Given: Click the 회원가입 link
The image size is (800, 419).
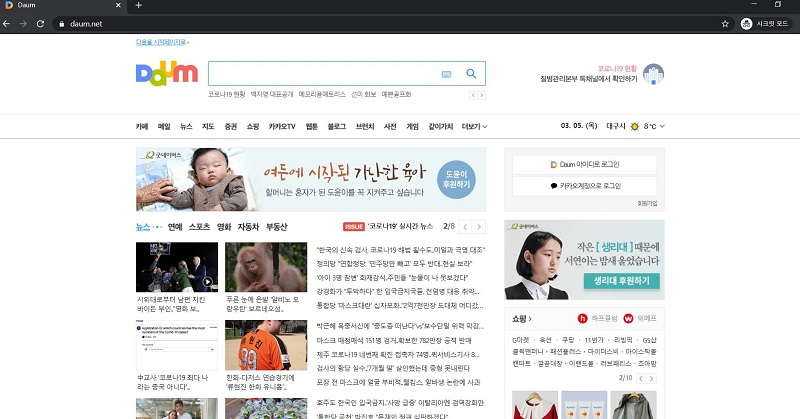Looking at the screenshot, I should click(647, 203).
